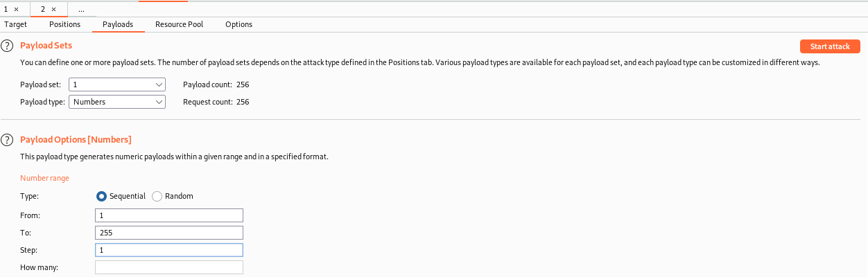Close attack tab 2

(x=53, y=9)
